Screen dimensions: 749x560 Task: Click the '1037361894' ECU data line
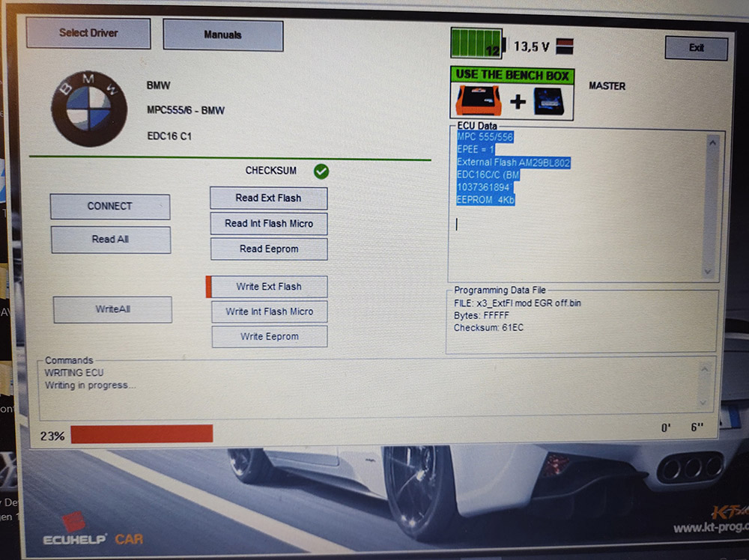[484, 187]
